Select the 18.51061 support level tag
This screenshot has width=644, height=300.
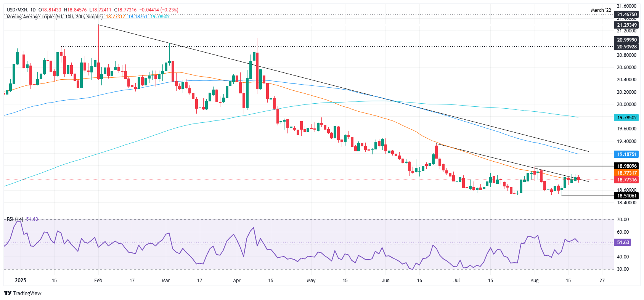pos(627,196)
